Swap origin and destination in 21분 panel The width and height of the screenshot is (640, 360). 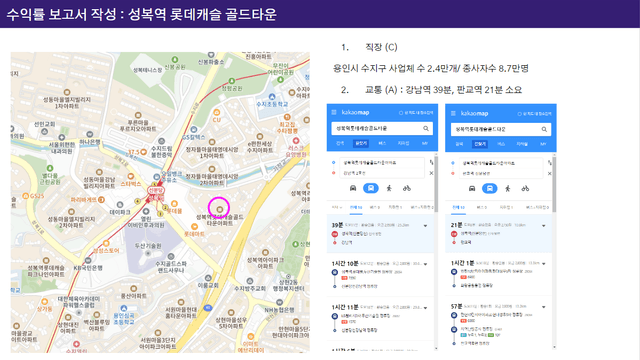(x=550, y=163)
